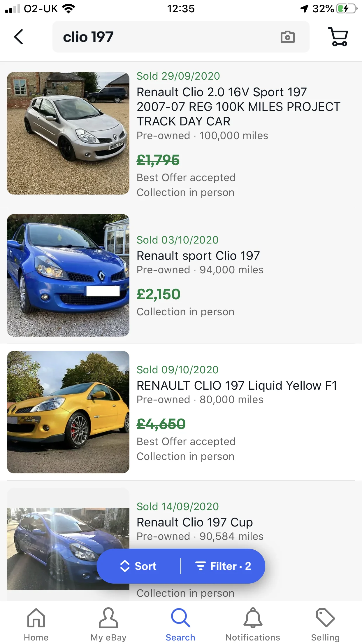Open RENAULT CLIO 197 Liquid Yellow F1 title
The image size is (362, 644).
(237, 386)
